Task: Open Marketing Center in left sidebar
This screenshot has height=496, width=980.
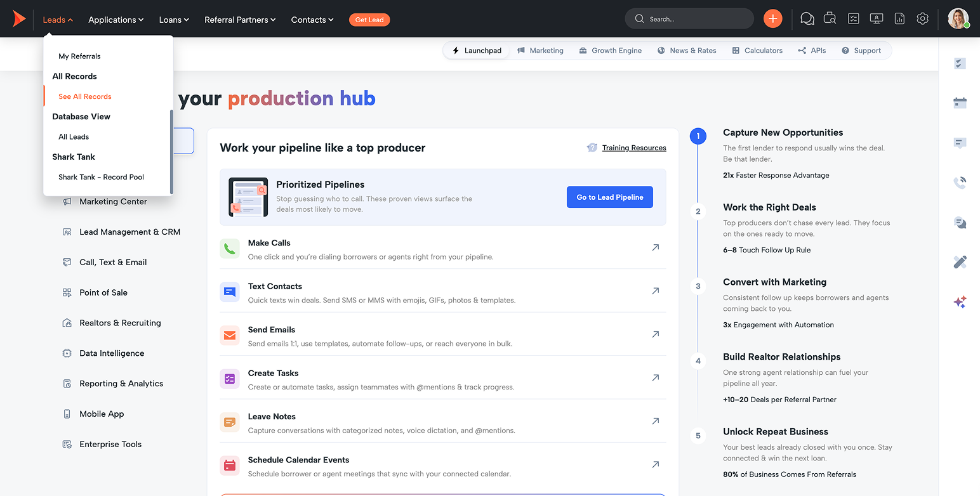Action: [113, 202]
